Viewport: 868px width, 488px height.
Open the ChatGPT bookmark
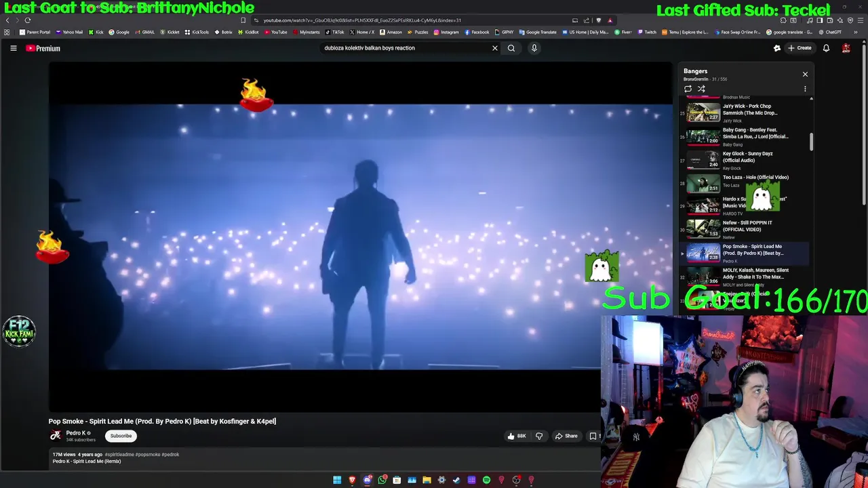pyautogui.click(x=830, y=32)
